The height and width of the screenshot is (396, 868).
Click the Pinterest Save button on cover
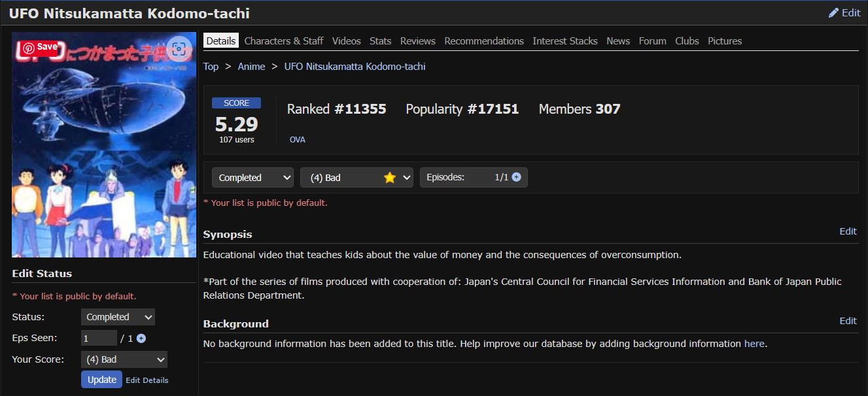tap(41, 47)
